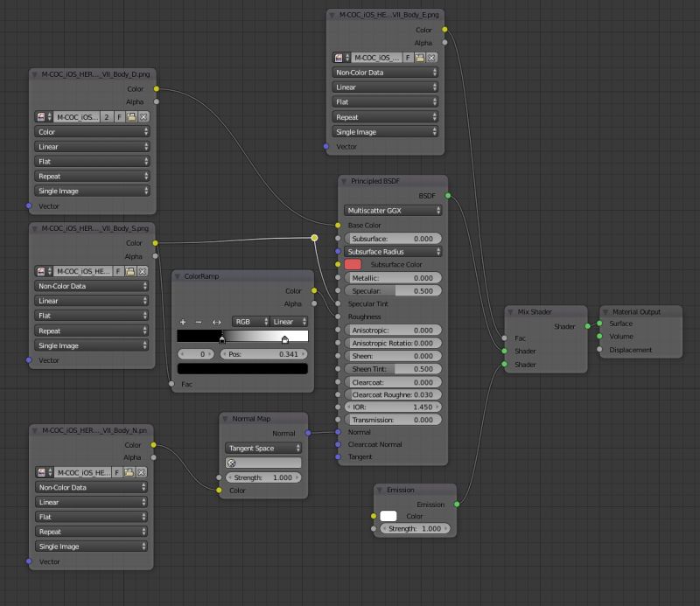Toggle the F fake user on Body_S node
The width and height of the screenshot is (700, 606).
[116, 271]
